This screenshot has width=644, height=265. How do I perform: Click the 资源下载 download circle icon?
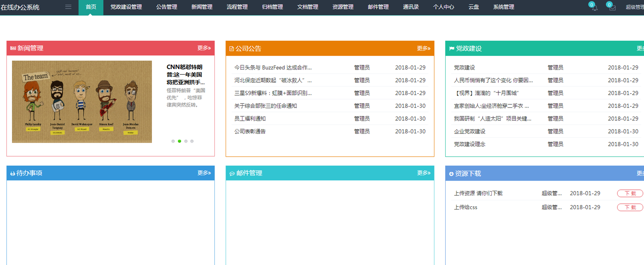coord(451,174)
